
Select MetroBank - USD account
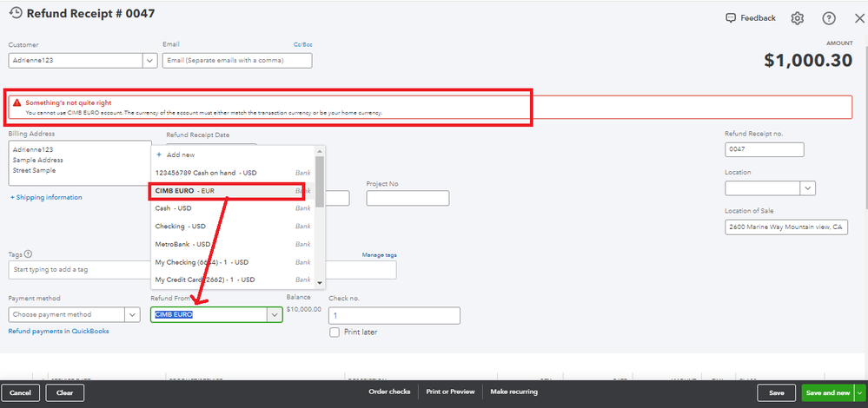[233, 244]
